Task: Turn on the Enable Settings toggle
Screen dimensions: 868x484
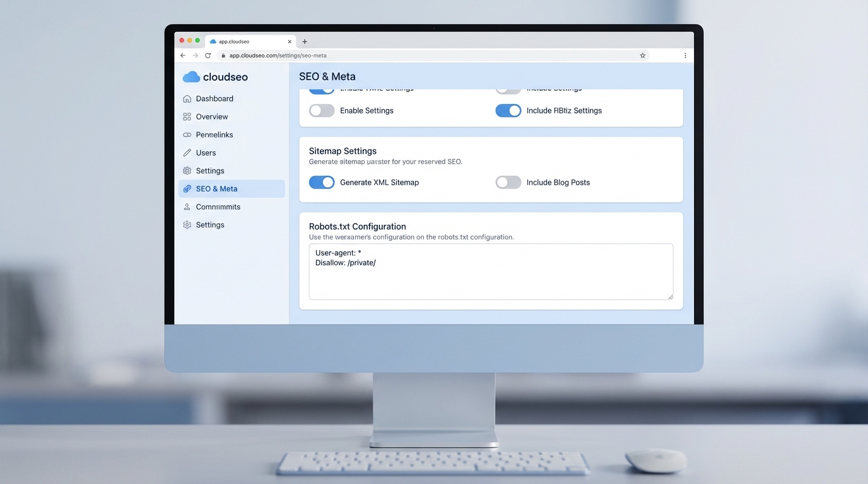Action: coord(322,111)
